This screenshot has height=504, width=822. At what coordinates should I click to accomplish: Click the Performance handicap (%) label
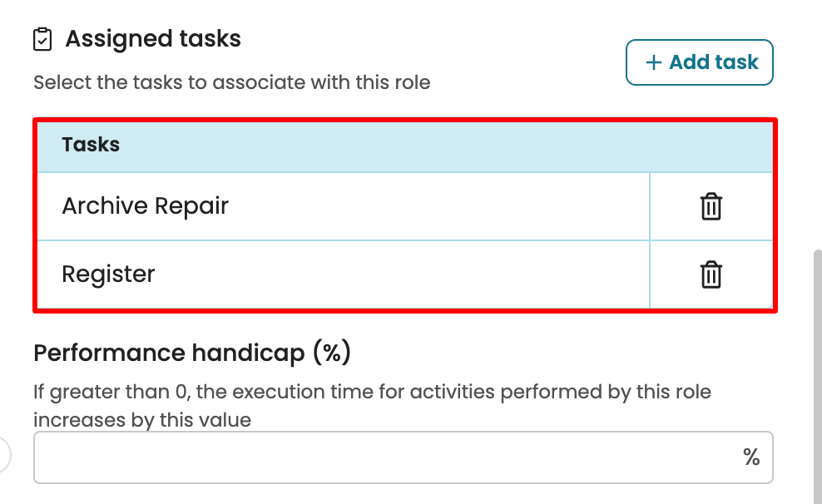click(x=192, y=353)
